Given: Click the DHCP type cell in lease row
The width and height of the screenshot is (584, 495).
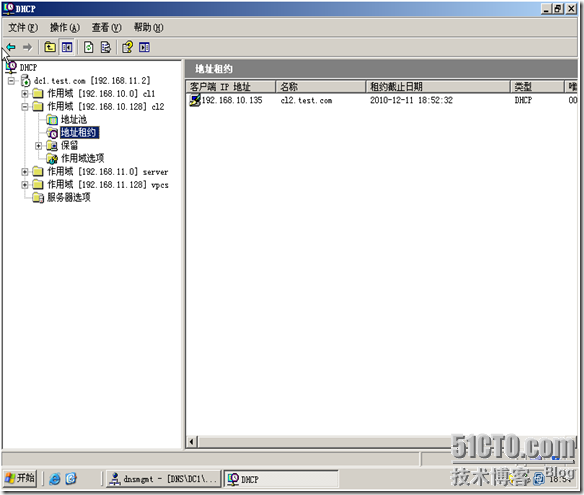Looking at the screenshot, I should coord(523,100).
